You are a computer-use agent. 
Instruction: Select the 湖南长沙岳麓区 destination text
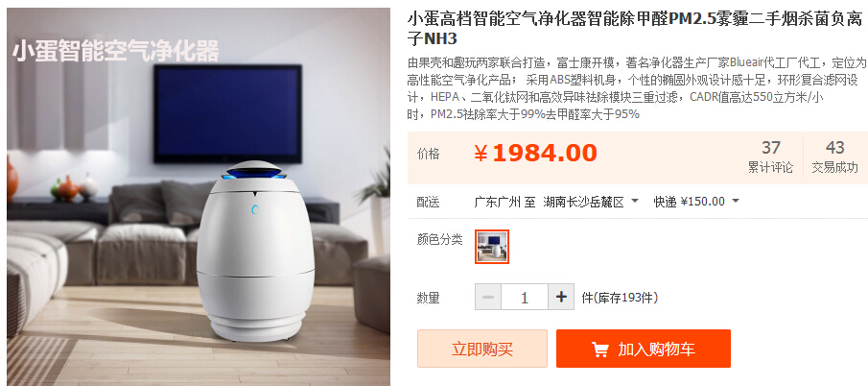pyautogui.click(x=583, y=202)
